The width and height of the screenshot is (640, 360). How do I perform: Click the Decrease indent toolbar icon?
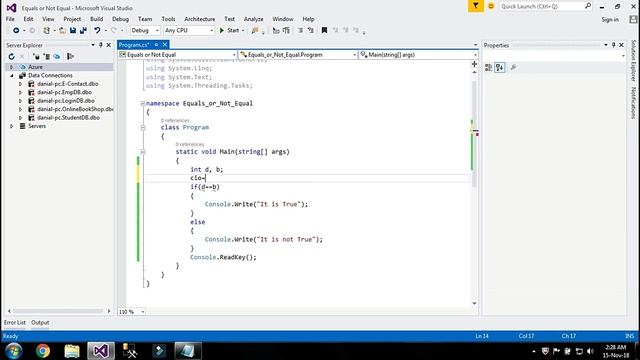click(300, 31)
